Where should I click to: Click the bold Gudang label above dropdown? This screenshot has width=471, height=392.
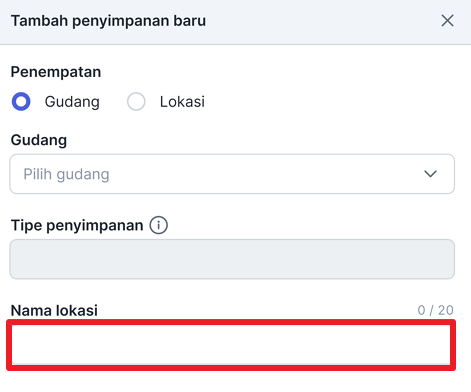[39, 140]
